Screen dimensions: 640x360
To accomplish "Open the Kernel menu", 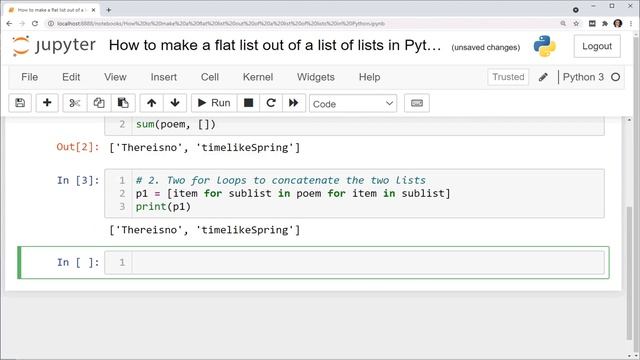I will pos(258,77).
